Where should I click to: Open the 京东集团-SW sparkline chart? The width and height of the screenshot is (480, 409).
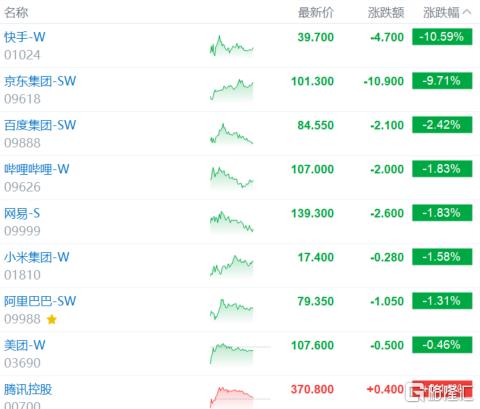pos(232,90)
